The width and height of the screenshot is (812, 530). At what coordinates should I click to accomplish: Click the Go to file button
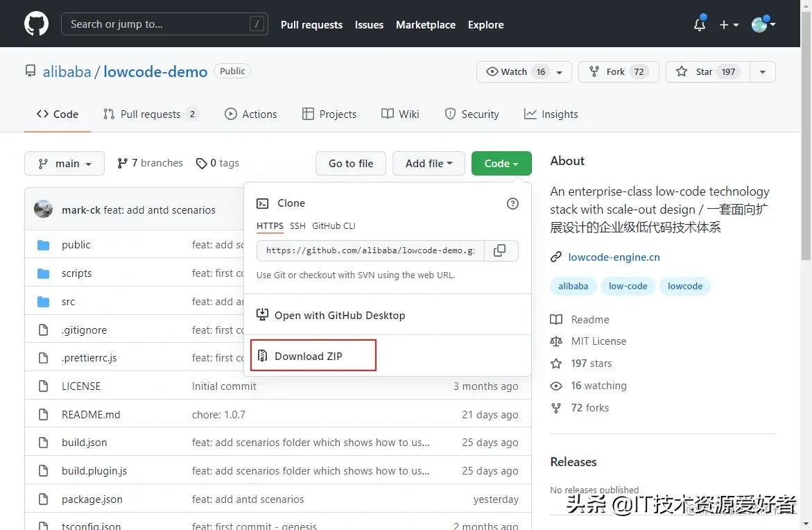click(x=351, y=163)
